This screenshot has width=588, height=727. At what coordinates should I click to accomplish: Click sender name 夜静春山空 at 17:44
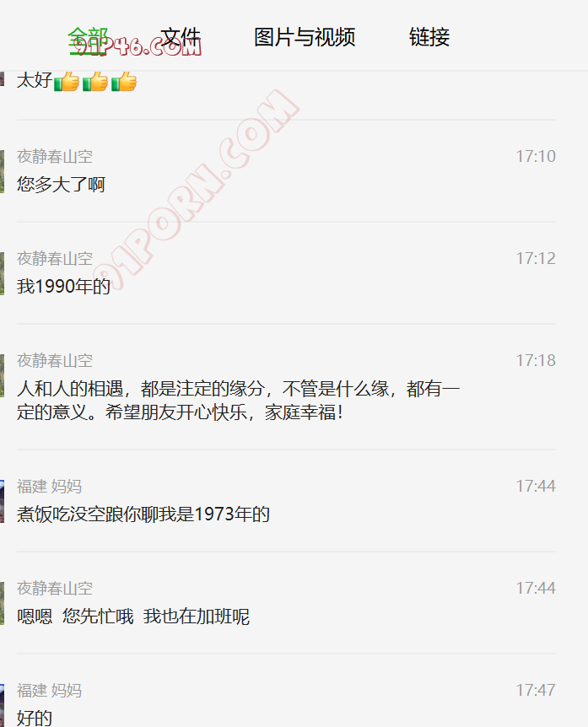(55, 589)
